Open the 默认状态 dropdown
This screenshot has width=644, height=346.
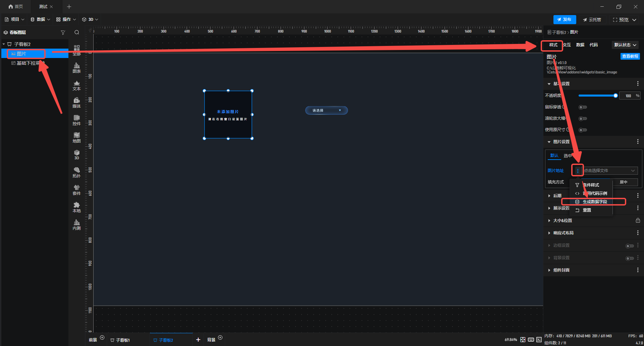[x=625, y=45]
